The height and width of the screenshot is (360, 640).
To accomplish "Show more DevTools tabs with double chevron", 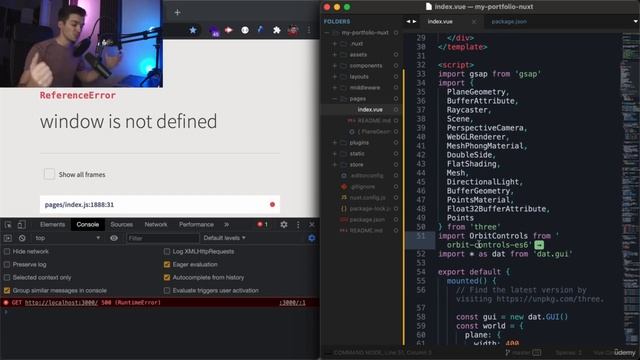I will [x=227, y=224].
